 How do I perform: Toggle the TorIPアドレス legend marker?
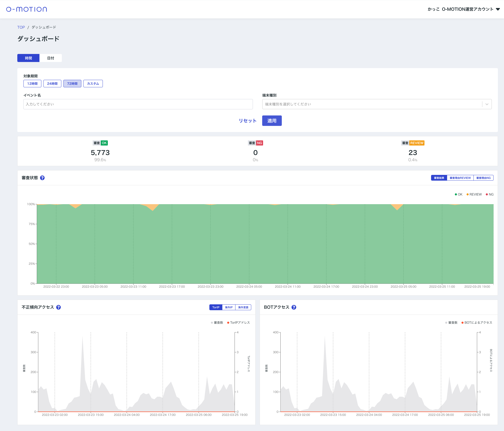coord(228,323)
